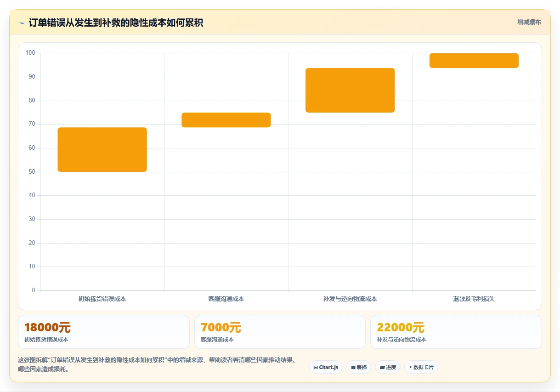560x392 pixels.
Task: Click the y-axis value 100
Action: tap(30, 53)
